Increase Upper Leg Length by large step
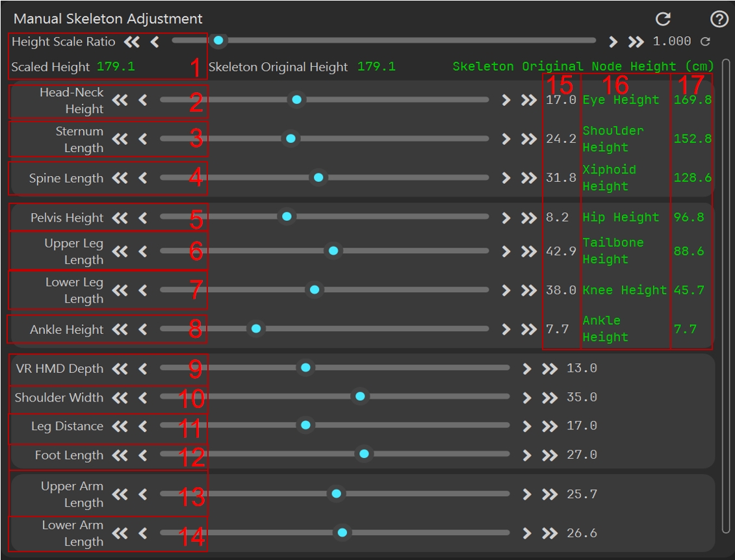Image resolution: width=735 pixels, height=560 pixels. point(529,251)
